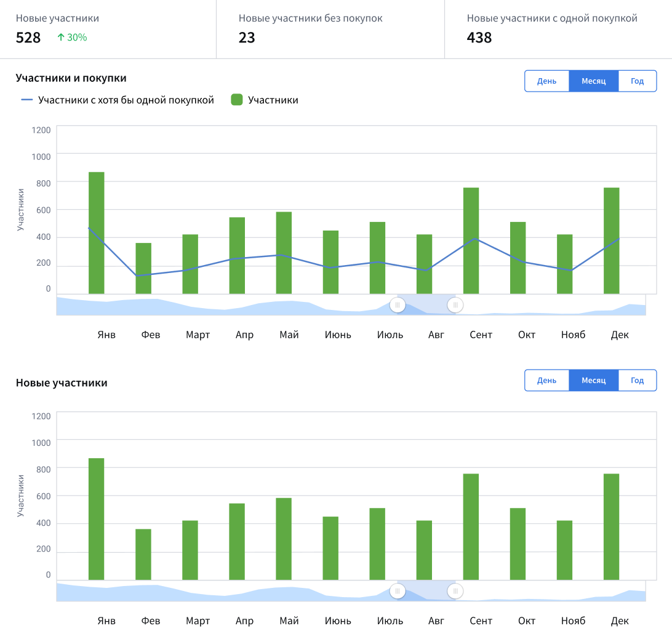This screenshot has width=672, height=642.
Task: Select Месяц in the lower Новые участники chart
Action: pyautogui.click(x=593, y=380)
